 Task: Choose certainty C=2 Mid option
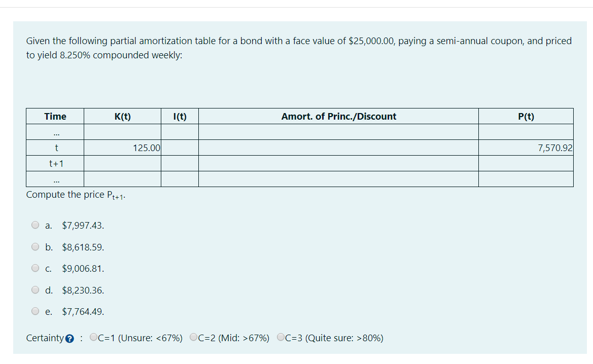(x=192, y=336)
